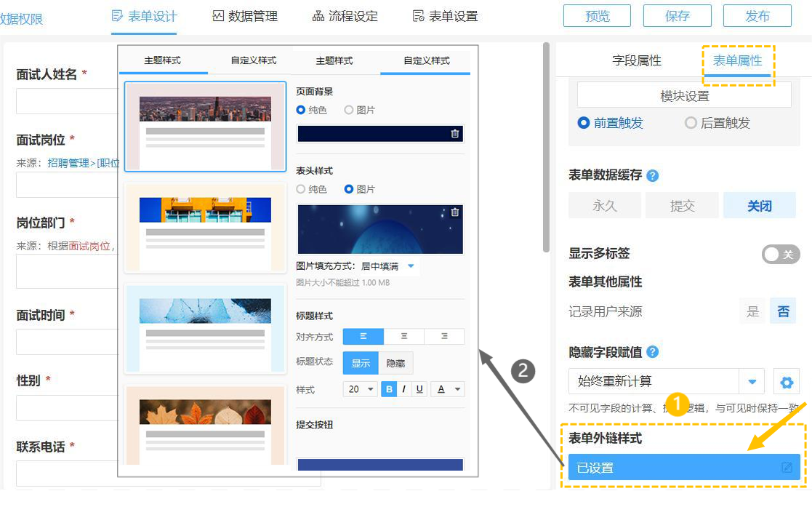The image size is (812, 507).
Task: Toggle bold title formatting
Action: pos(390,389)
